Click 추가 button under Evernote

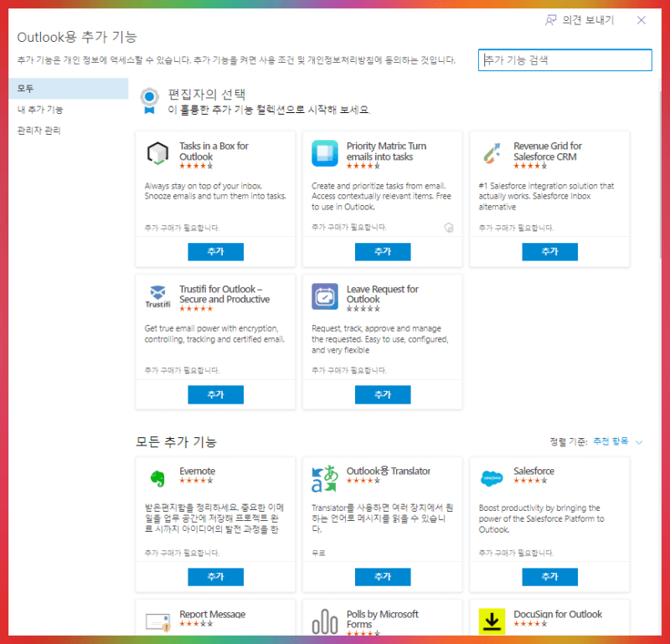click(x=215, y=576)
